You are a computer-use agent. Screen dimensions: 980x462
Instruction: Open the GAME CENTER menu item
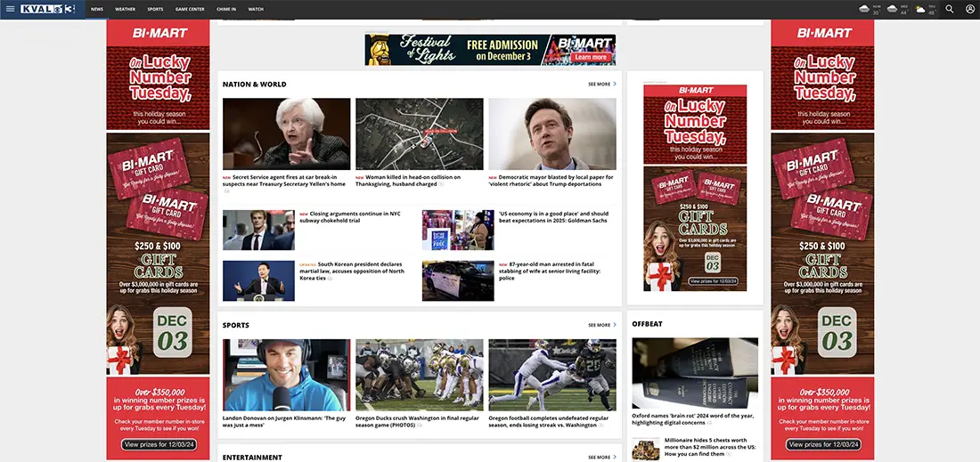(x=190, y=10)
